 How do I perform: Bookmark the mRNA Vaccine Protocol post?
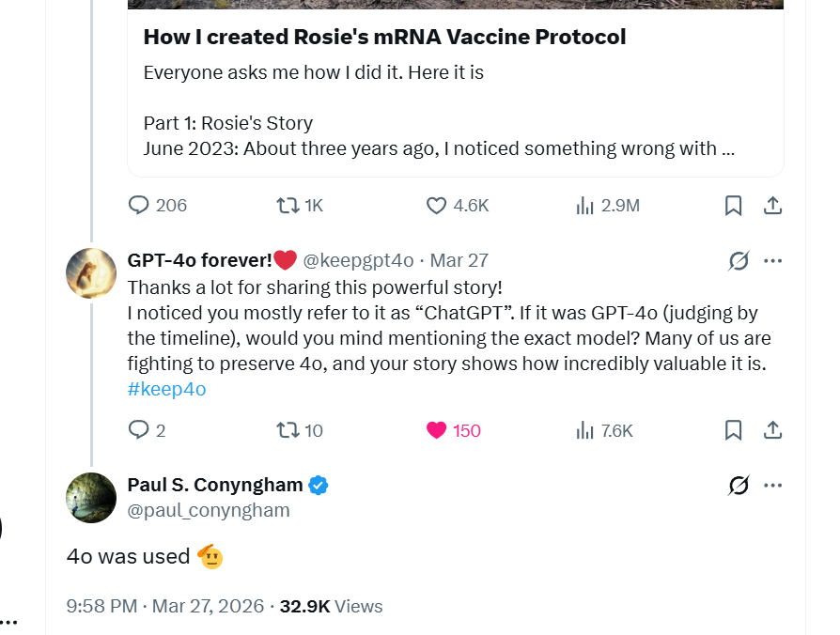pyautogui.click(x=734, y=205)
